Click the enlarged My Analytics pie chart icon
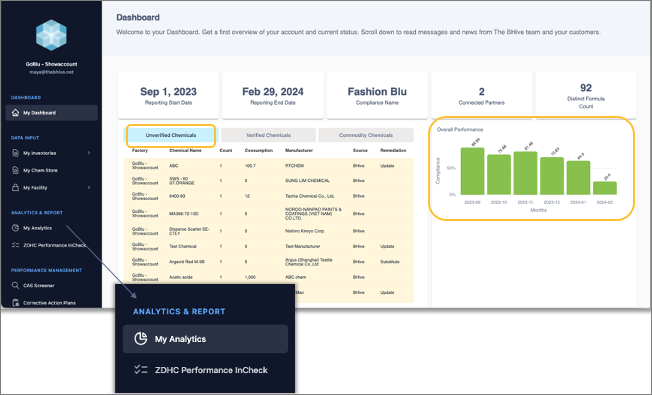The image size is (652, 395). click(141, 339)
